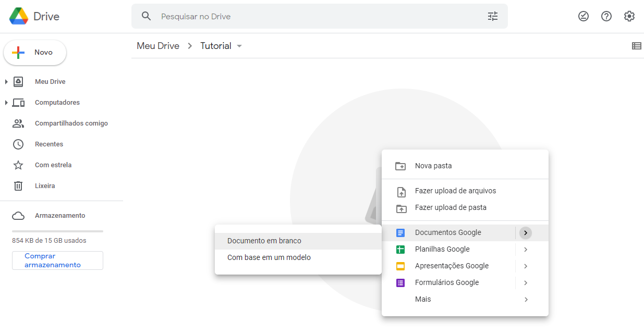Click the blue Documentos Google icon

400,233
